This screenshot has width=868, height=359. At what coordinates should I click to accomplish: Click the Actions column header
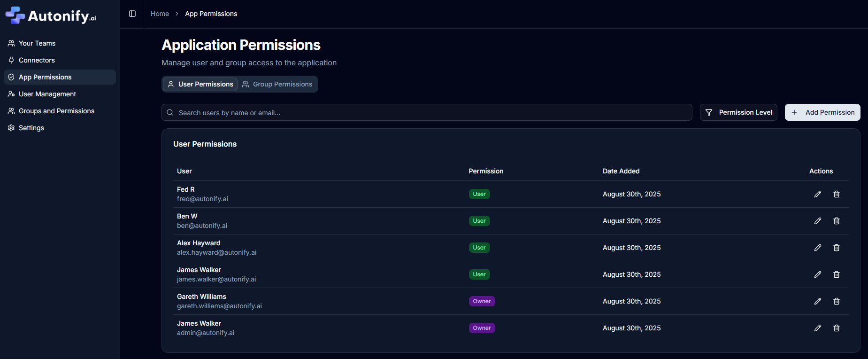coord(821,171)
